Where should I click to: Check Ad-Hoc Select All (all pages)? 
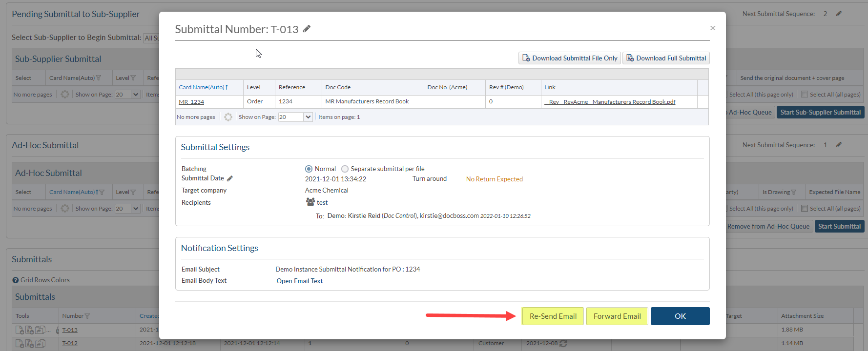[x=805, y=208]
